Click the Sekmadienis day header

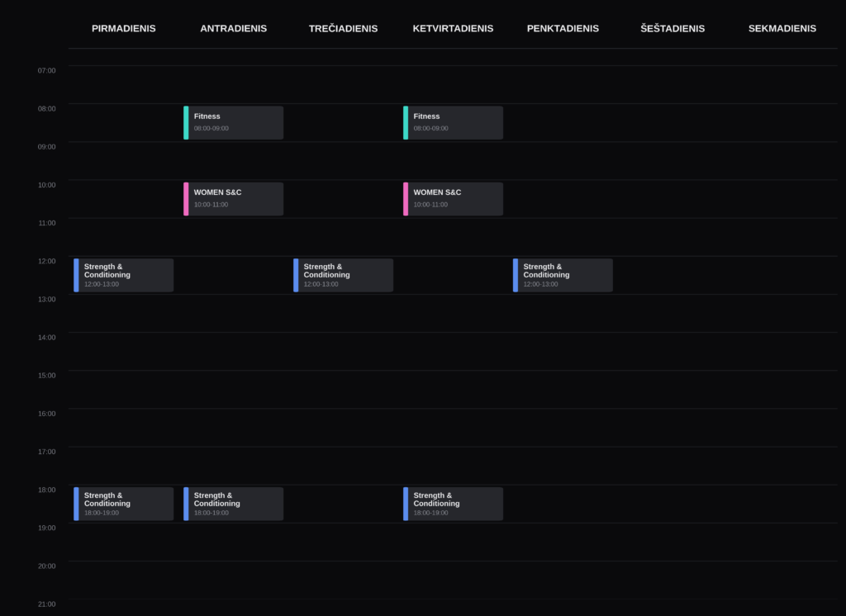pos(782,29)
